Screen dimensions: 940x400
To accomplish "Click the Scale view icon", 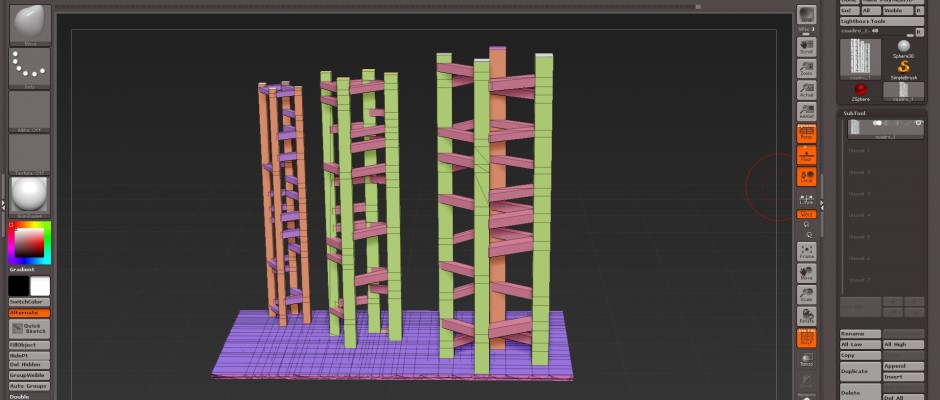I will coord(806,294).
